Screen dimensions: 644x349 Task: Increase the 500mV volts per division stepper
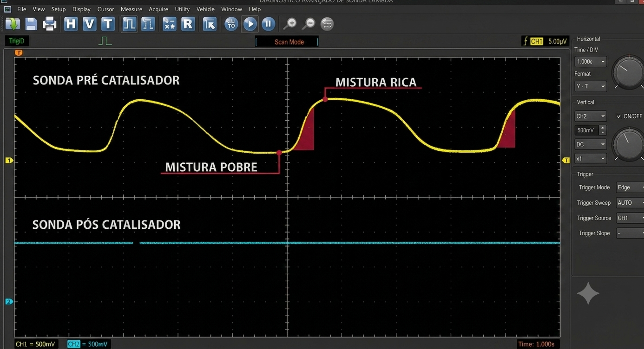pyautogui.click(x=603, y=128)
